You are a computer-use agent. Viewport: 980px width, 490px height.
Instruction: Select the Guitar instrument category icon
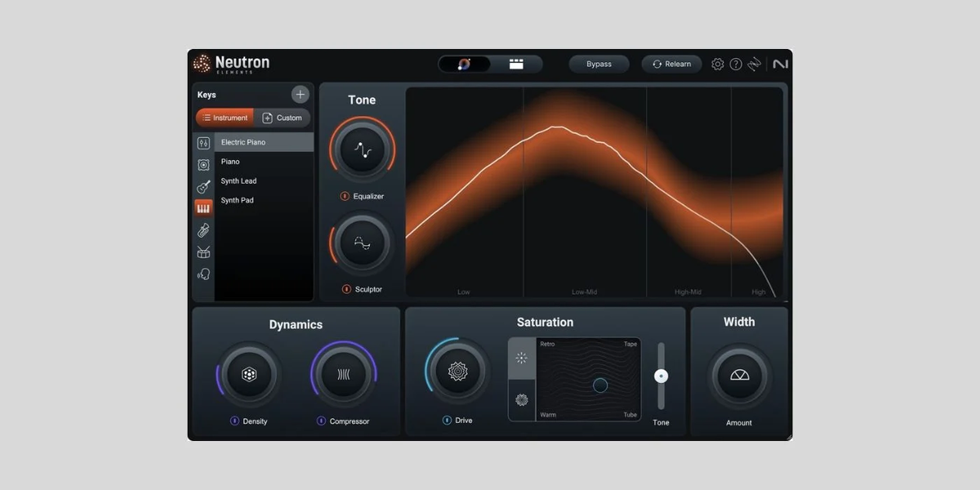pyautogui.click(x=203, y=186)
